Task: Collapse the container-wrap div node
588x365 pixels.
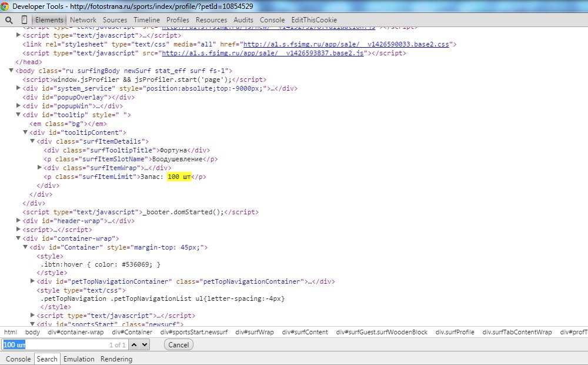Action: 18,238
